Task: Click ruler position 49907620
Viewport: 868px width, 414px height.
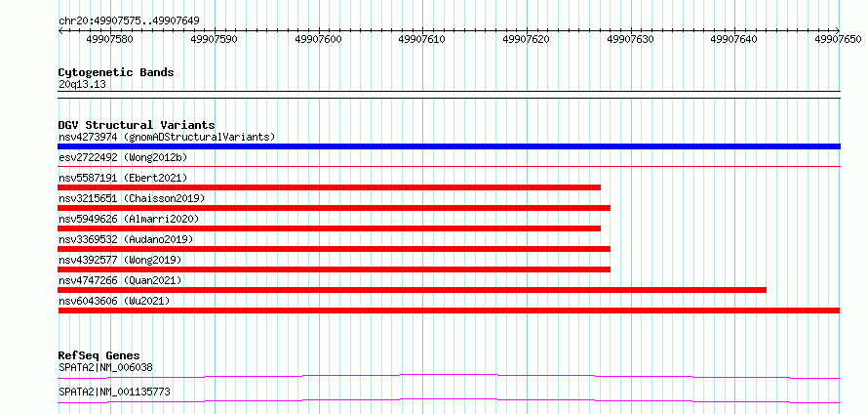Action: [527, 39]
